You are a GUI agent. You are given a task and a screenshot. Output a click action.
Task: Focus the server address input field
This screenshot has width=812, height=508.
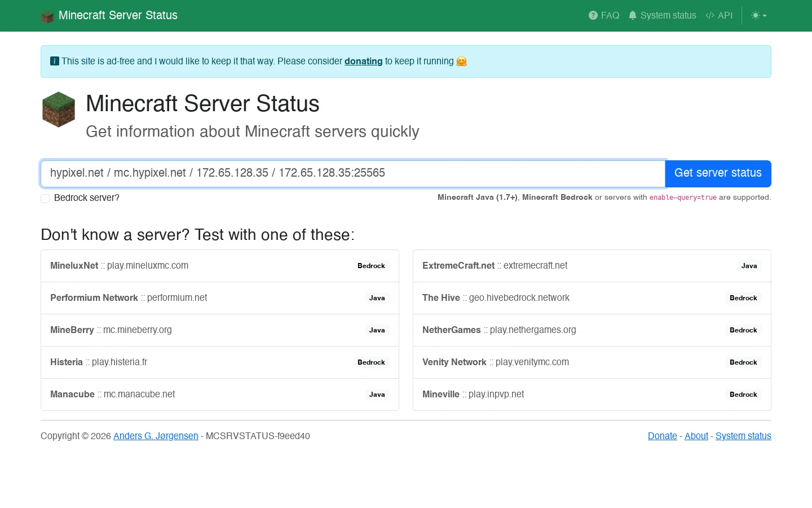coord(353,173)
